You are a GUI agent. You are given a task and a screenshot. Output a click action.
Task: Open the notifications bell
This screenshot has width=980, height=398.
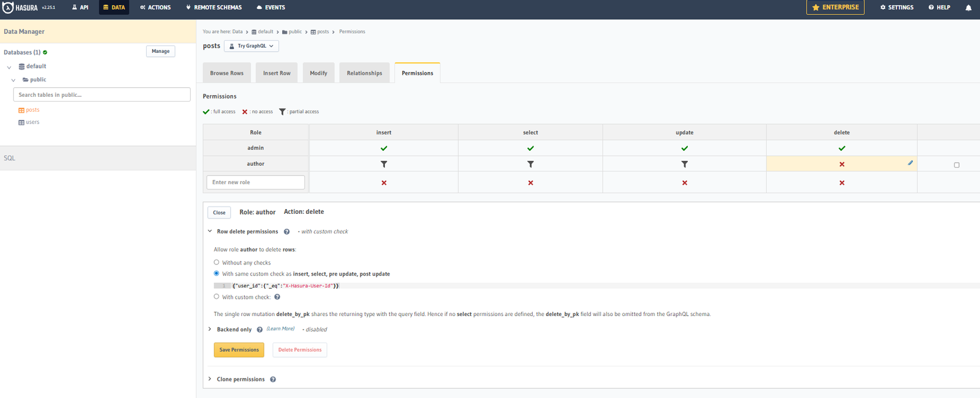click(968, 8)
